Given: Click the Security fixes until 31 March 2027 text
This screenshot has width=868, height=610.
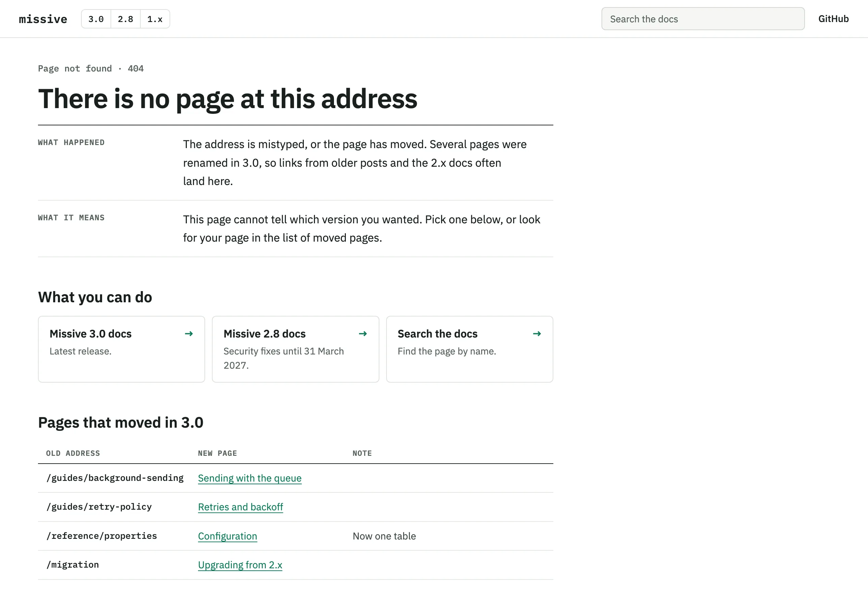Looking at the screenshot, I should (x=283, y=358).
